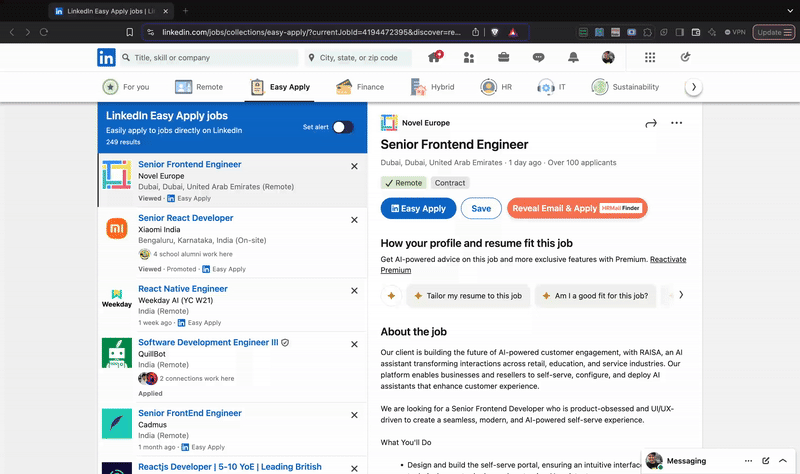Open Messaging bar three-dot options
The height and width of the screenshot is (474, 800).
[748, 461]
